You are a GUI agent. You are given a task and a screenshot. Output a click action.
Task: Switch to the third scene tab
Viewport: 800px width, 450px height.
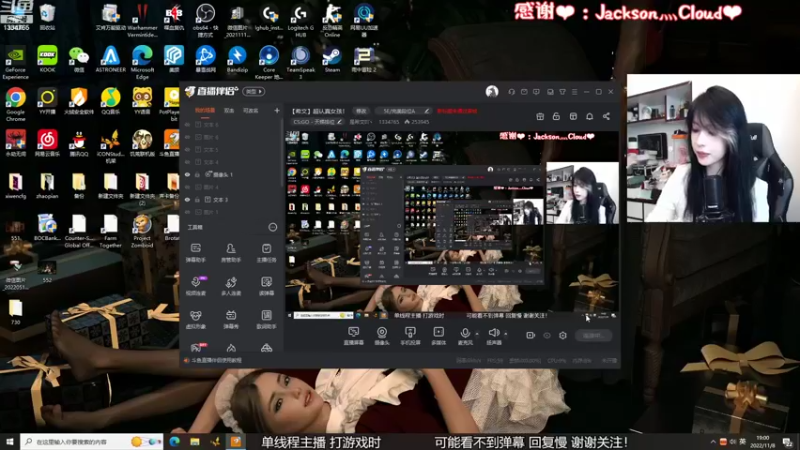[250, 110]
